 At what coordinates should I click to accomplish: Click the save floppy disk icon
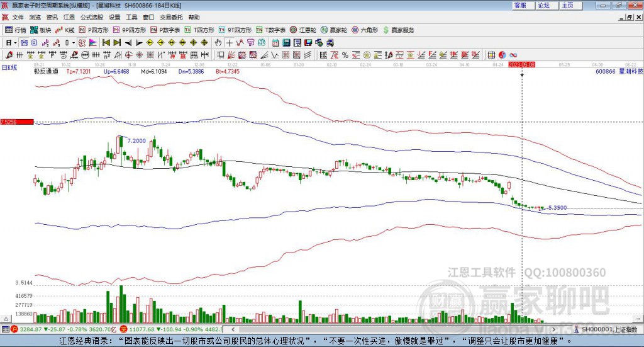click(x=308, y=43)
